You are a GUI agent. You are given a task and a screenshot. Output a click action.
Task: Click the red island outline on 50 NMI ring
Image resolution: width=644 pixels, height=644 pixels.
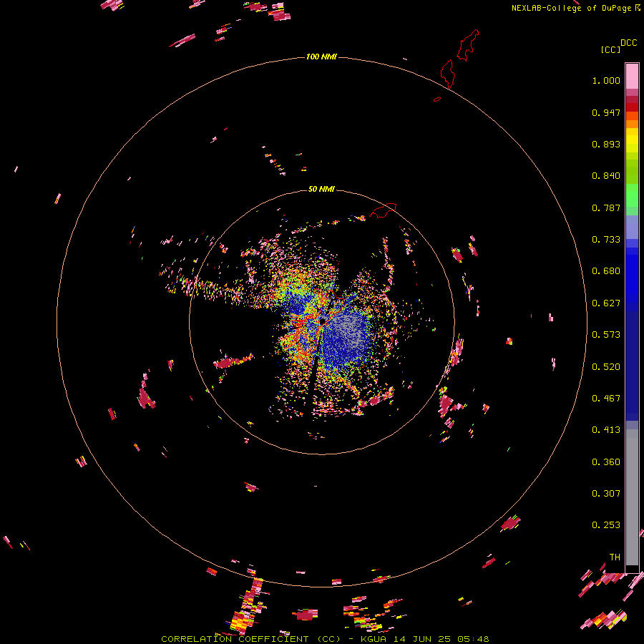tap(383, 210)
